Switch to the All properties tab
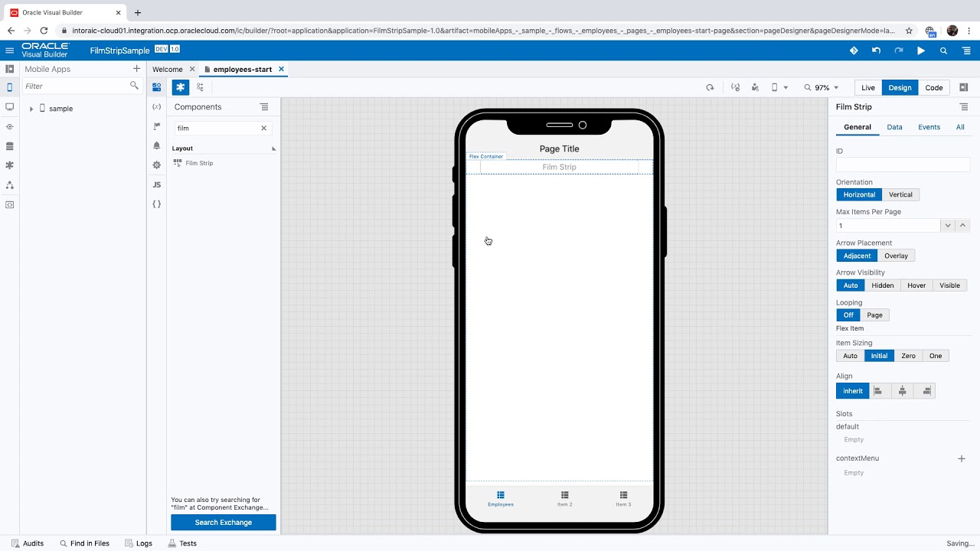The width and height of the screenshot is (980, 551). point(960,127)
